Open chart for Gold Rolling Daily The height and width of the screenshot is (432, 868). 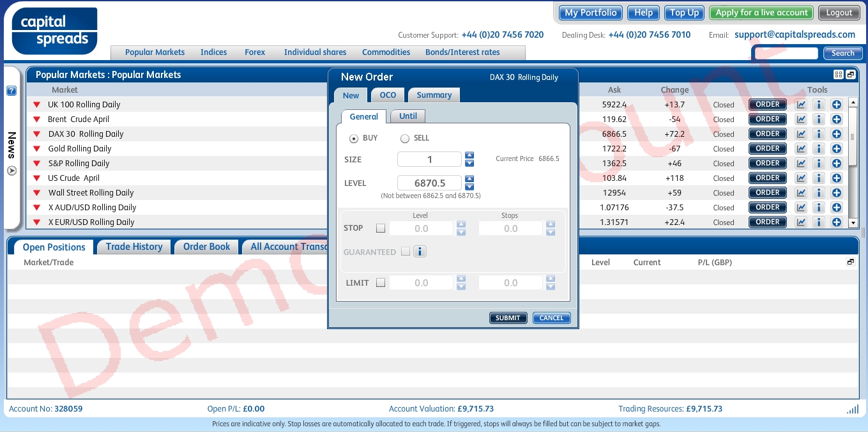[800, 148]
